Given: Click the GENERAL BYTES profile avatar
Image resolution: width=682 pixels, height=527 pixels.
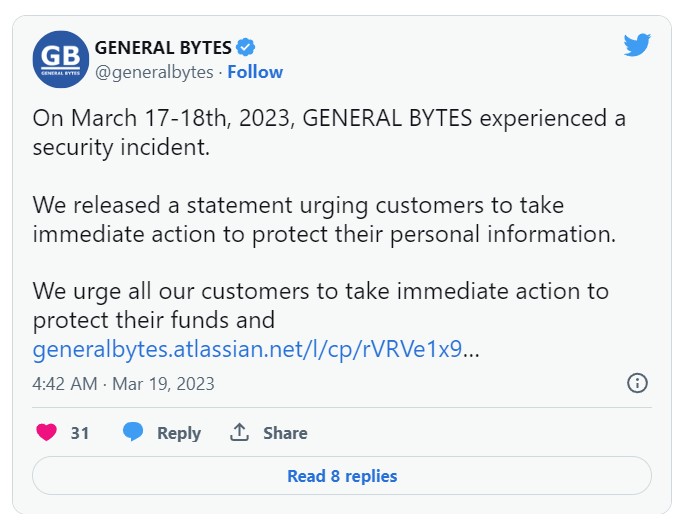Looking at the screenshot, I should pos(61,59).
